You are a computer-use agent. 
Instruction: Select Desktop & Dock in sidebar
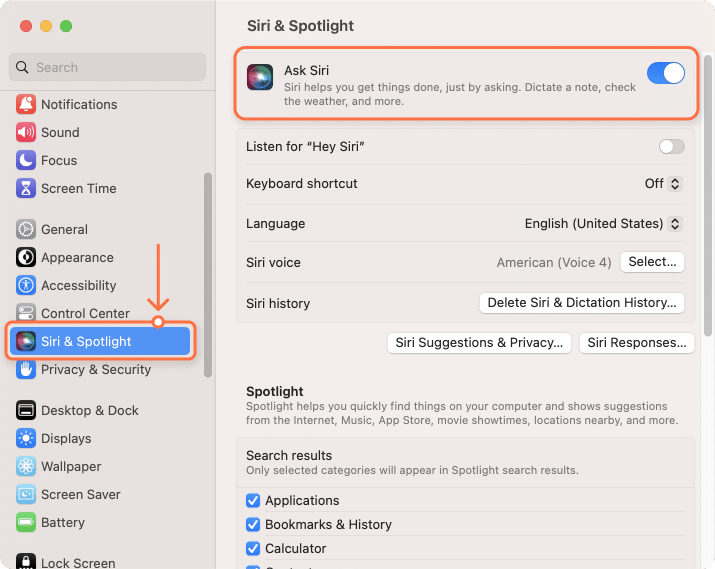point(99,410)
